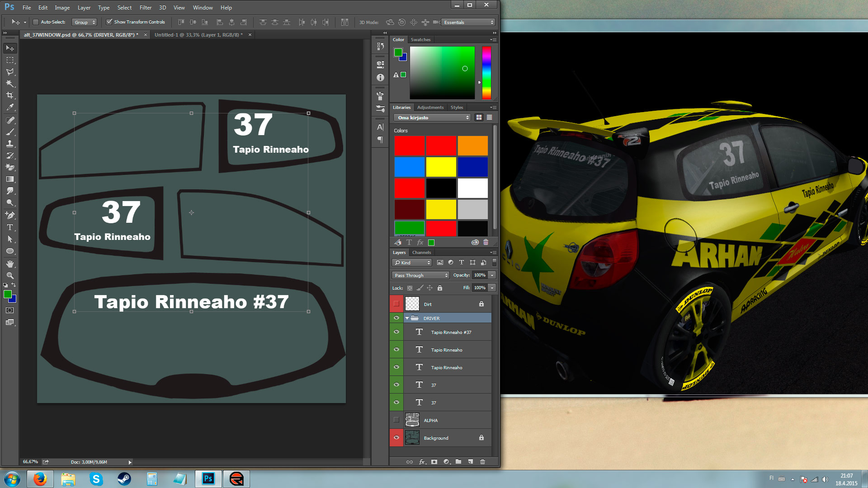The height and width of the screenshot is (488, 868).
Task: Show the ALPHA layer
Action: (x=396, y=420)
